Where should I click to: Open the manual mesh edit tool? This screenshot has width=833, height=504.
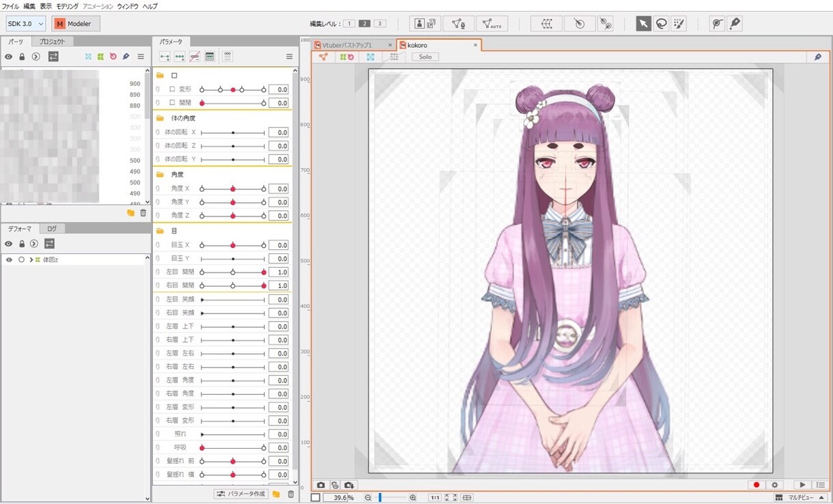click(x=459, y=24)
